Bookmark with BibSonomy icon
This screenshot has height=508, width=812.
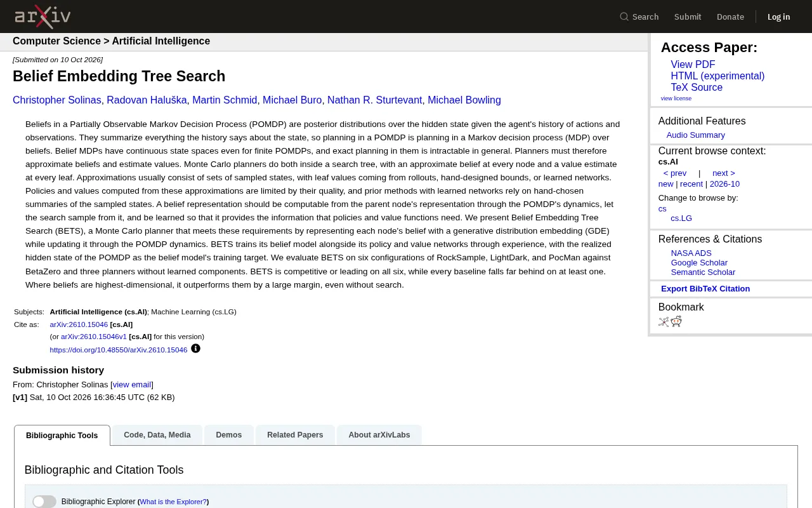(664, 321)
